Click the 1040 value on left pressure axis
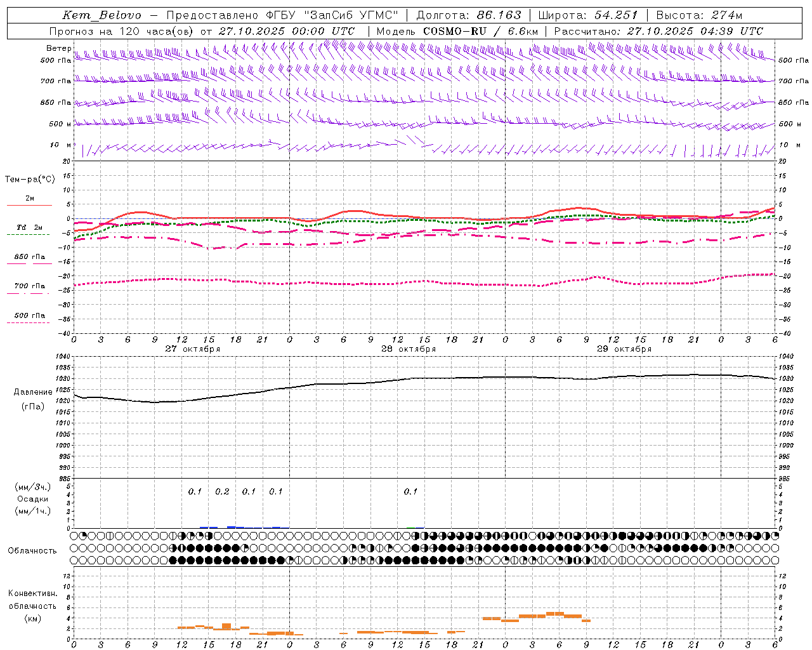The width and height of the screenshot is (812, 650). click(x=63, y=357)
